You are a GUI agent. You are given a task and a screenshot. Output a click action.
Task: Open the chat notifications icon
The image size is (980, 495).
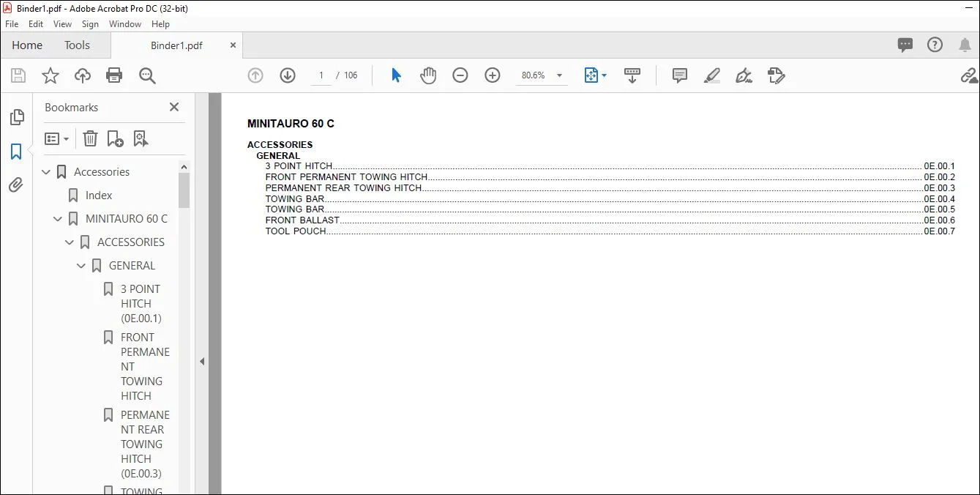905,45
